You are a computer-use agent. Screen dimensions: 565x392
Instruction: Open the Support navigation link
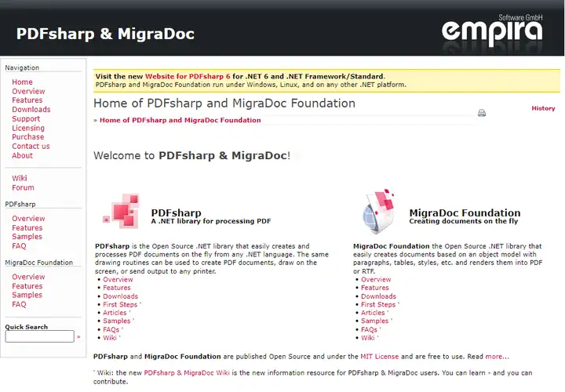tap(26, 119)
